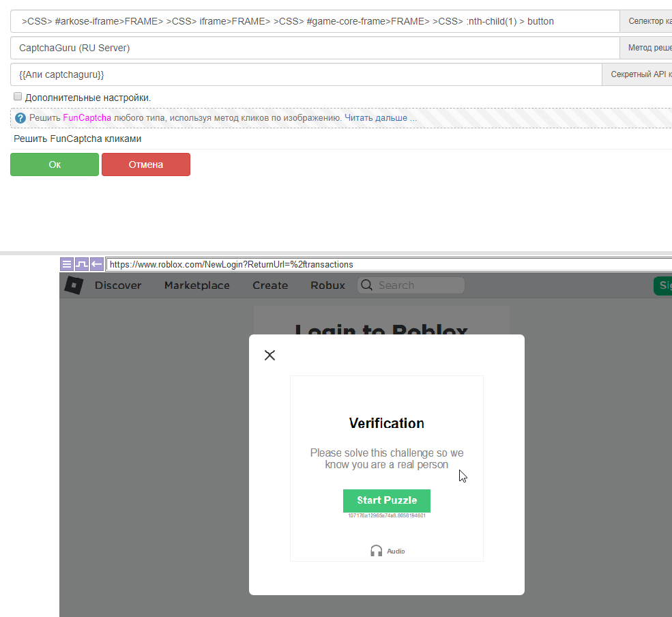Open the Robux navigation item
Screen dimensions: 672x617
327,285
